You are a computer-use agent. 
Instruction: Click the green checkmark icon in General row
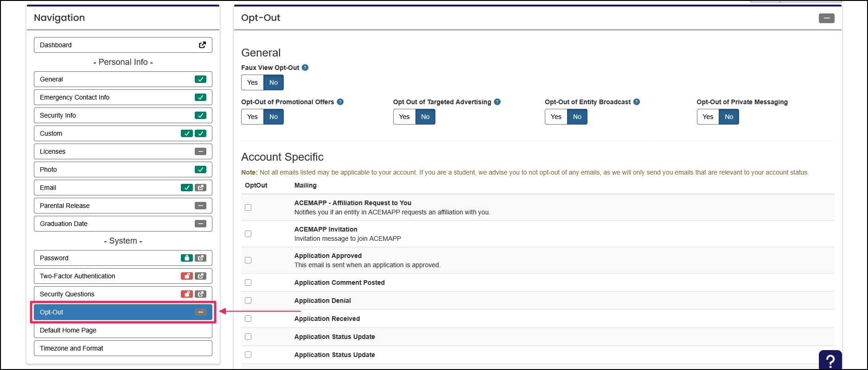(x=200, y=79)
